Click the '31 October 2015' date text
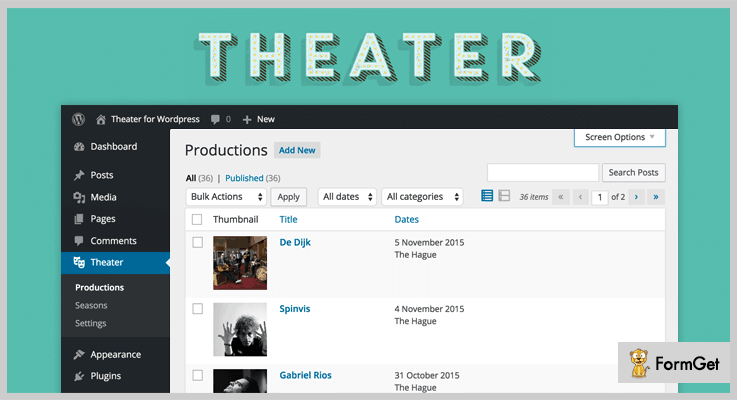Image resolution: width=737 pixels, height=400 pixels. point(427,376)
